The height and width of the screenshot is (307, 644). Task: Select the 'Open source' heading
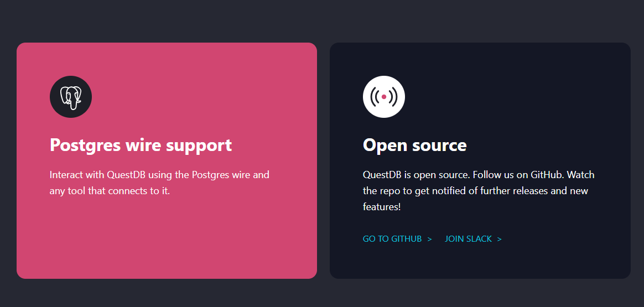click(x=415, y=145)
